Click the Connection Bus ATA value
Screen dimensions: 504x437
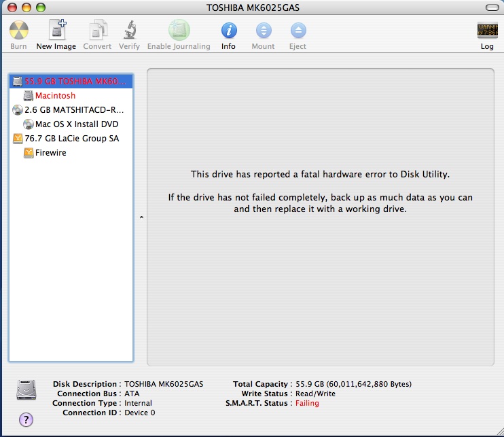click(x=132, y=394)
